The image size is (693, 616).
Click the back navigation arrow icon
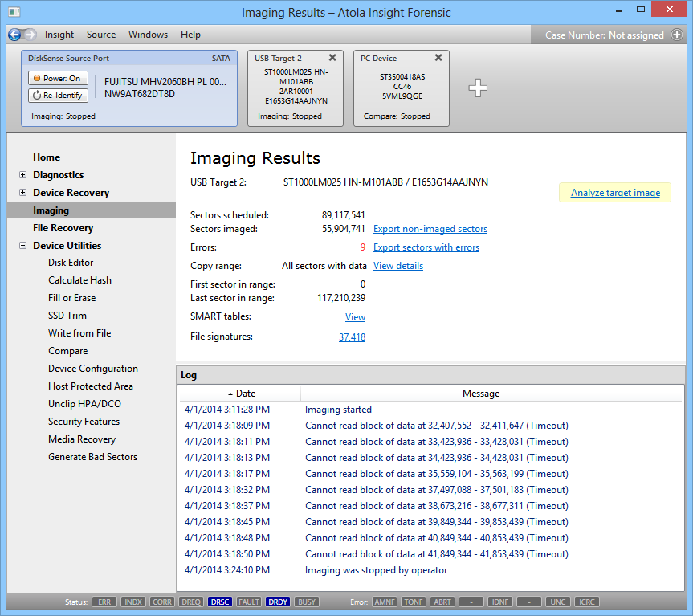14,35
